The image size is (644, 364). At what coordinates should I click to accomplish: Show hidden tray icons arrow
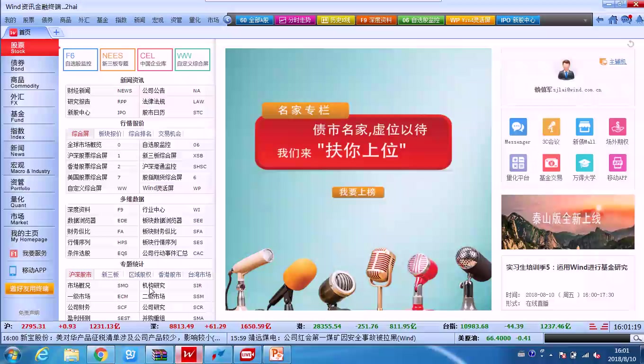(x=550, y=355)
